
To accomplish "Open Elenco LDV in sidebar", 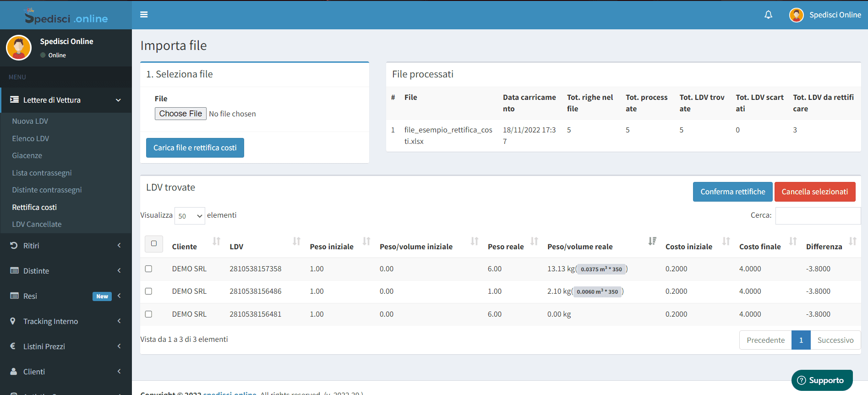I will coord(31,138).
